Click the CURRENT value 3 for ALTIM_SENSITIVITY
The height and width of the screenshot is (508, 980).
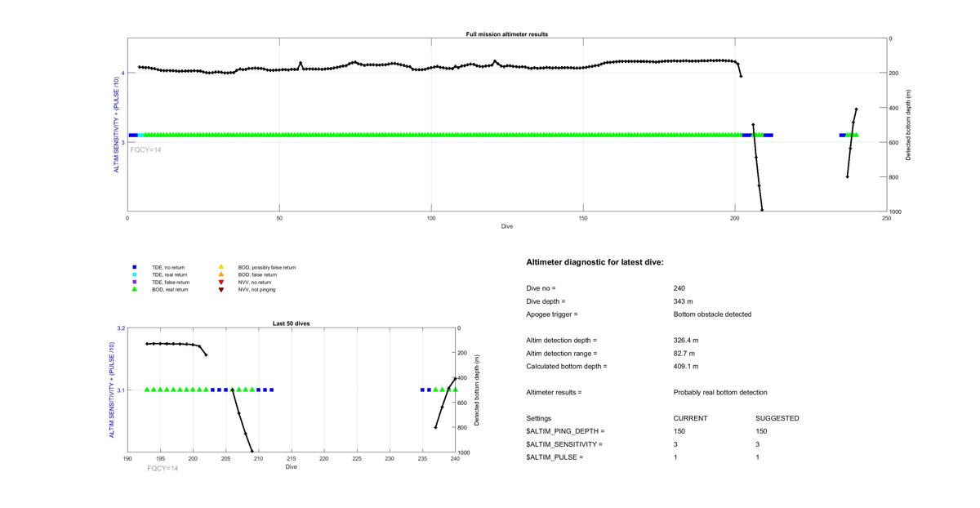[x=676, y=444]
